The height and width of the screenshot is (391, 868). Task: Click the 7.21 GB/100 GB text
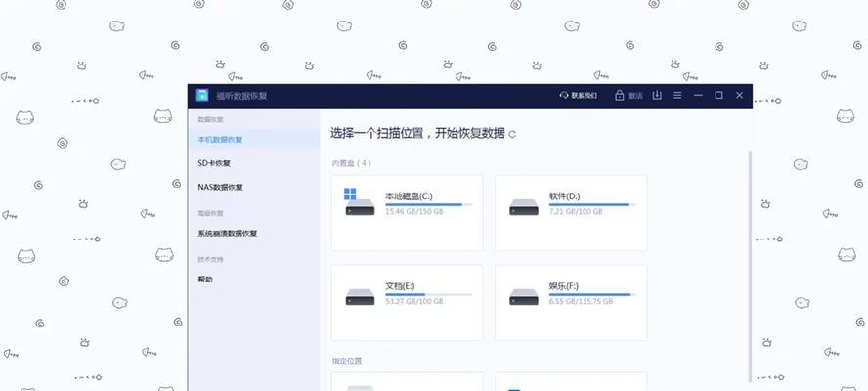(x=576, y=212)
